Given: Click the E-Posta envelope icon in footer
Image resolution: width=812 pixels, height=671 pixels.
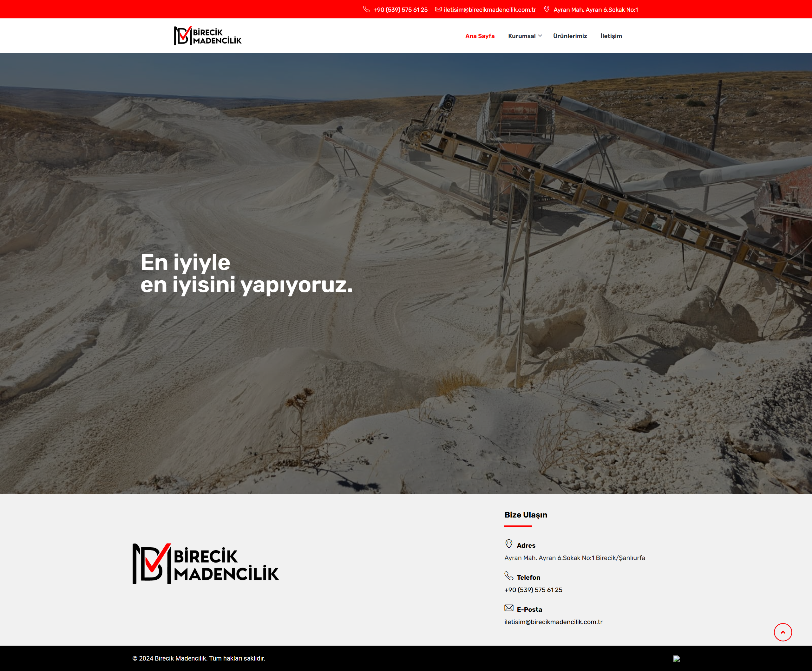Looking at the screenshot, I should click(x=508, y=608).
